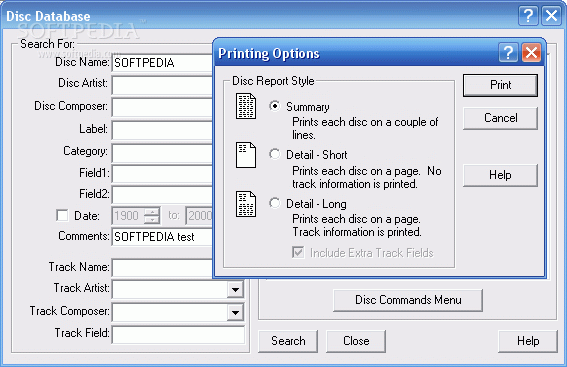The height and width of the screenshot is (367, 567).
Task: Expand the Track Composer dropdown
Action: (235, 312)
